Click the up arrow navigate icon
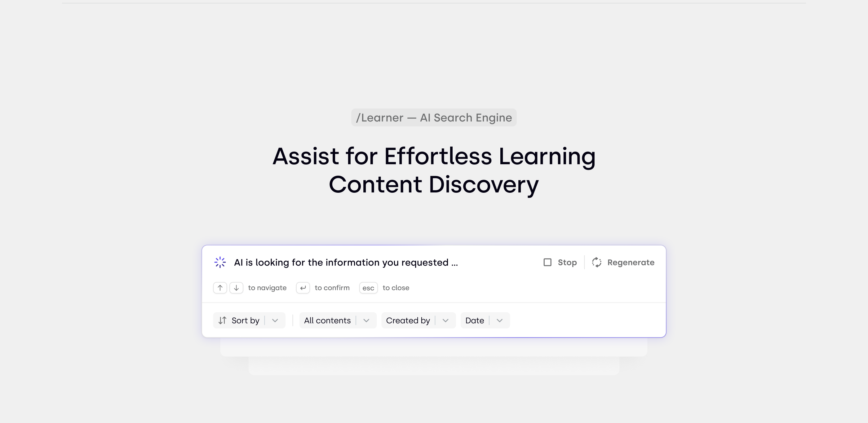 click(x=220, y=287)
